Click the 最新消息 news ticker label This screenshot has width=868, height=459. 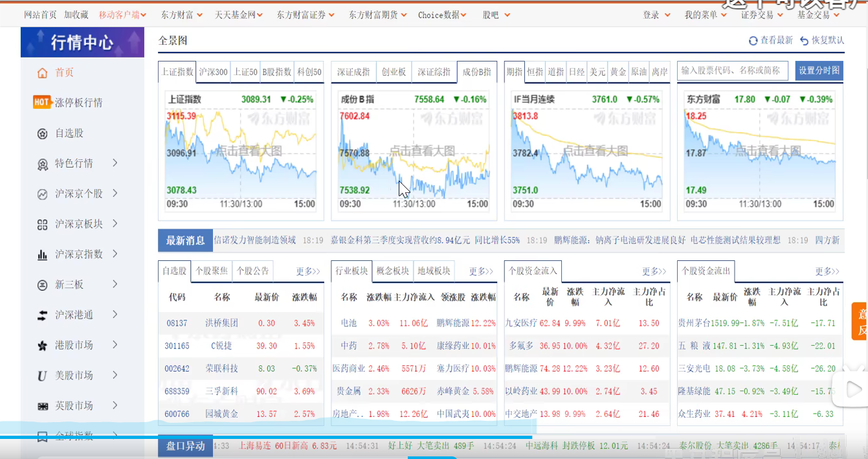point(185,240)
